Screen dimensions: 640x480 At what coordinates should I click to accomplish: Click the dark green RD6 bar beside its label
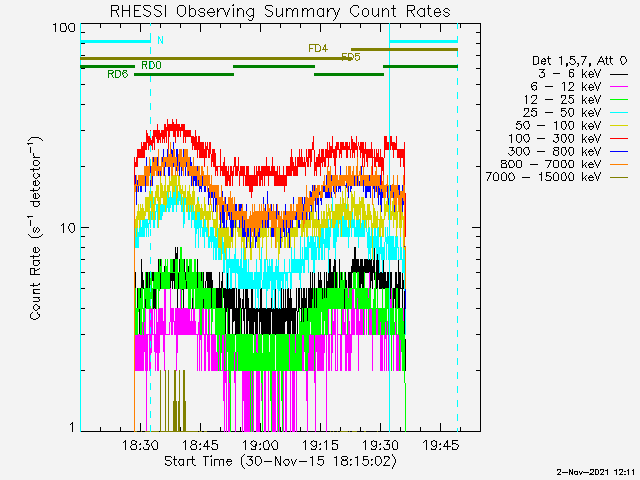(x=184, y=75)
